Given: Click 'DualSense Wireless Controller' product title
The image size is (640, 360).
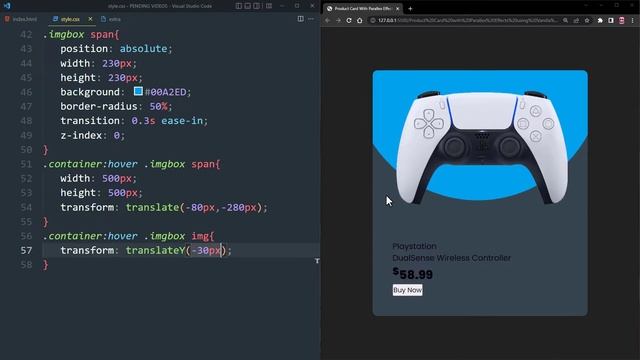Looking at the screenshot, I should pyautogui.click(x=451, y=258).
